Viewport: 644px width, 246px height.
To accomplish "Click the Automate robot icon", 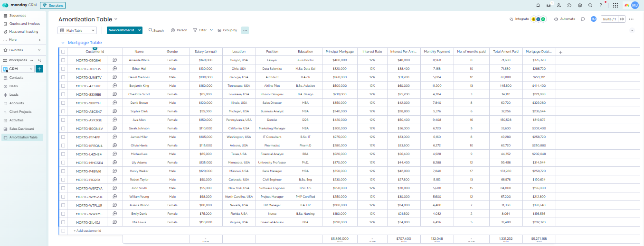I will coord(556,19).
